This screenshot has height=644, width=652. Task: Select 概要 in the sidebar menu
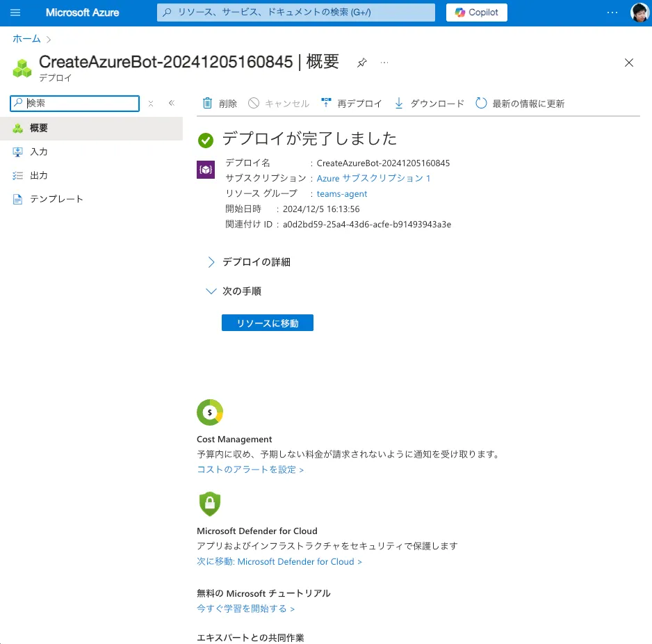coord(92,128)
